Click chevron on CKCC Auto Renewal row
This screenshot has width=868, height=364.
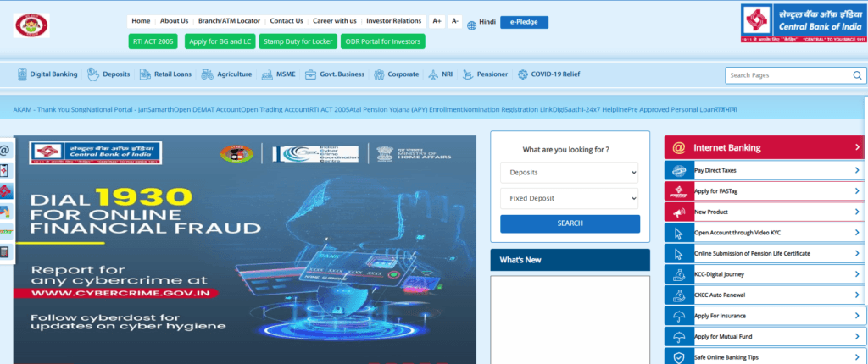[857, 295]
